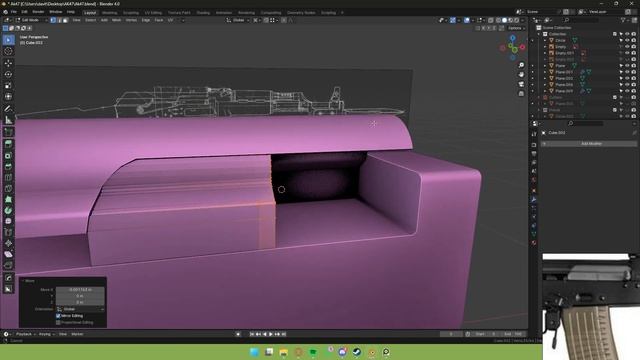Open the shading options dropdown arrow
The image size is (640, 360).
click(x=523, y=20)
